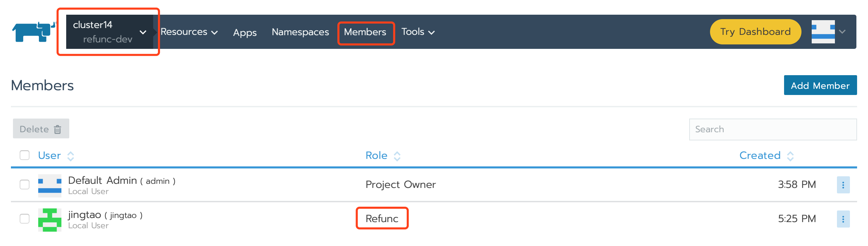This screenshot has height=246, width=868.
Task: Open actions menu for Default Admin row
Action: 843,185
